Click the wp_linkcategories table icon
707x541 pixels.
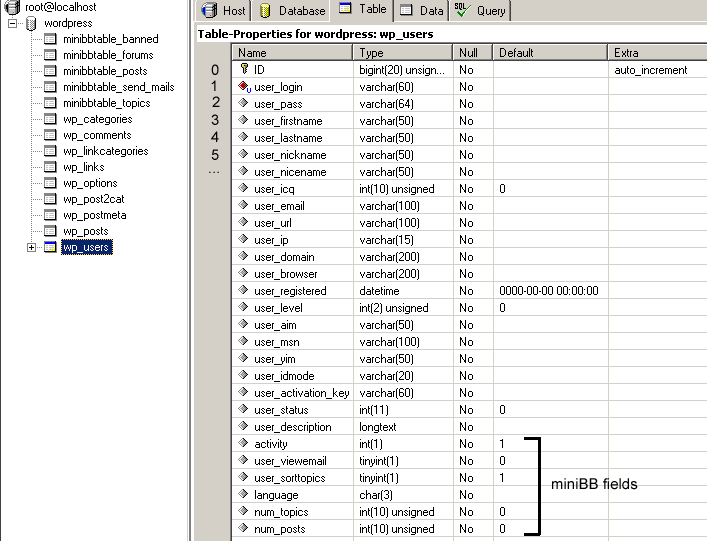pos(50,151)
